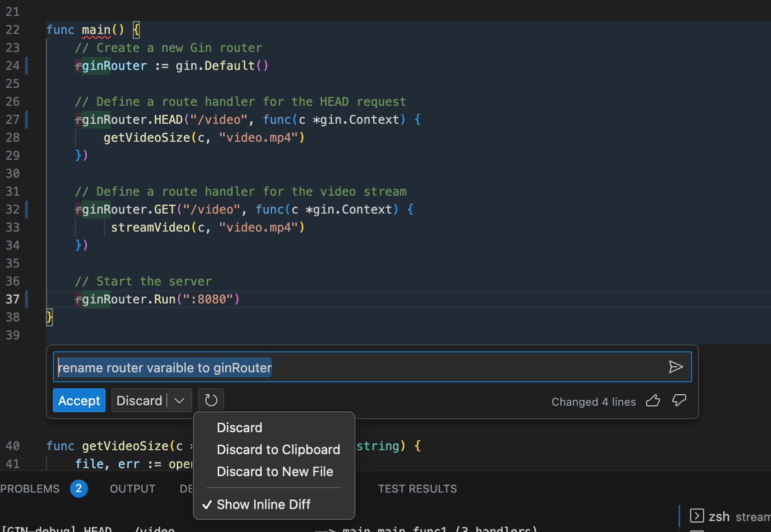Viewport: 771px width, 532px height.
Task: Select Discard to Clipboard from the menu
Action: (278, 450)
